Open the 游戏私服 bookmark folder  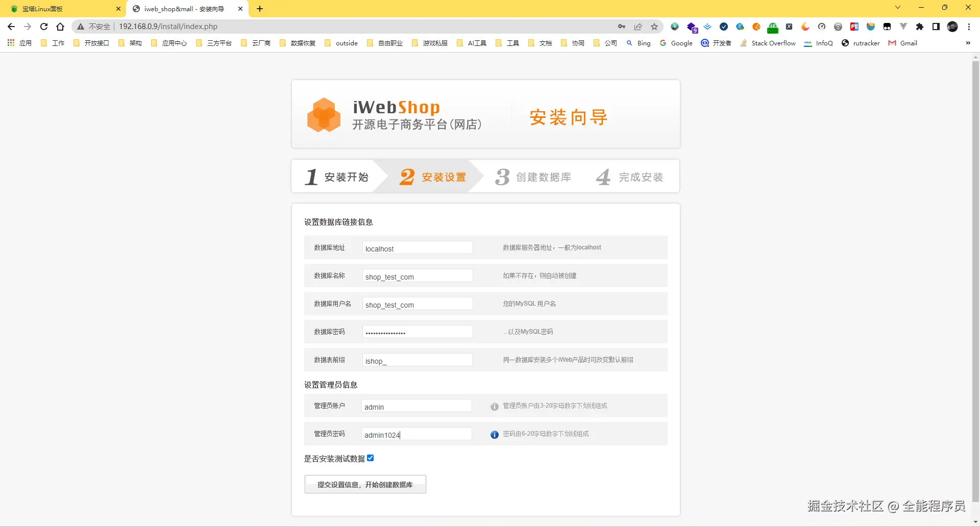[x=429, y=43]
